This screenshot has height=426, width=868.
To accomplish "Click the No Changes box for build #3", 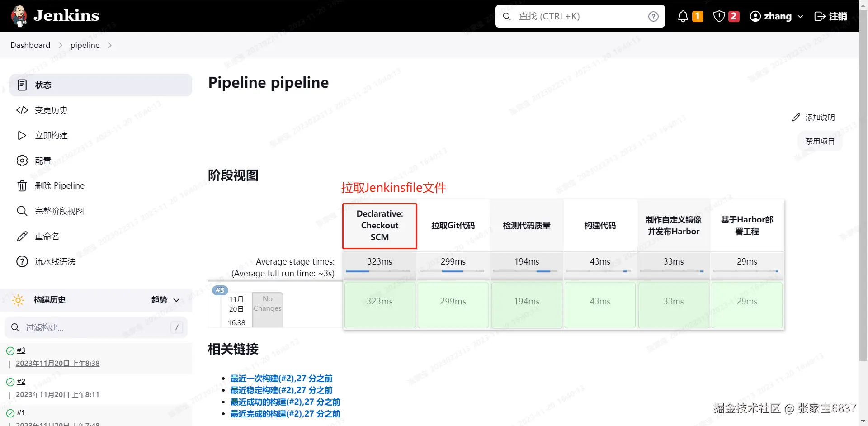I will tap(268, 309).
